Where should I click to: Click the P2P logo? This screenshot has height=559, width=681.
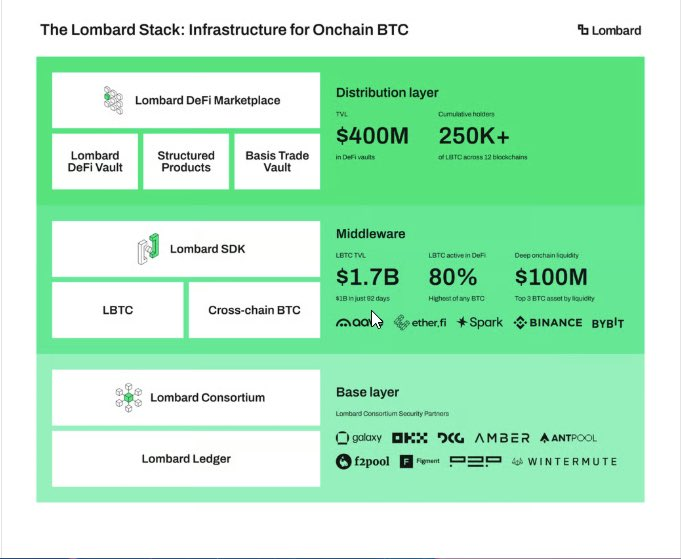pos(476,461)
